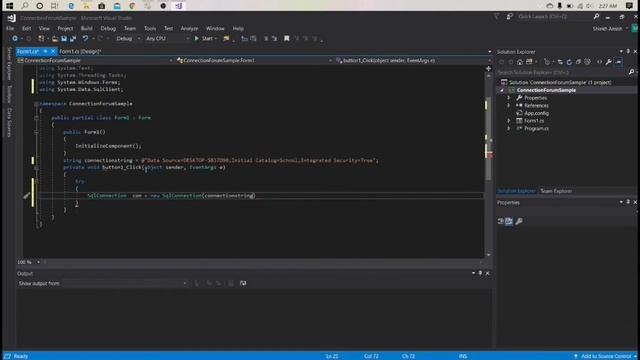This screenshot has height=360, width=640.
Task: Open the Tools menu
Action: [150, 29]
